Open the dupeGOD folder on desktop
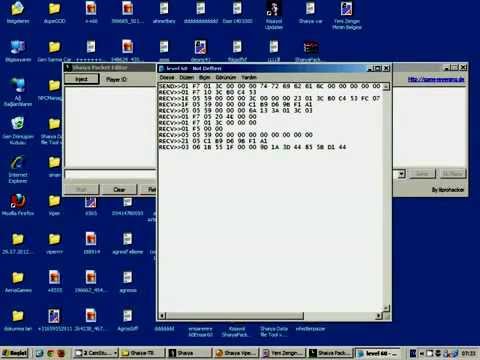This screenshot has height=360, width=480. click(x=54, y=12)
